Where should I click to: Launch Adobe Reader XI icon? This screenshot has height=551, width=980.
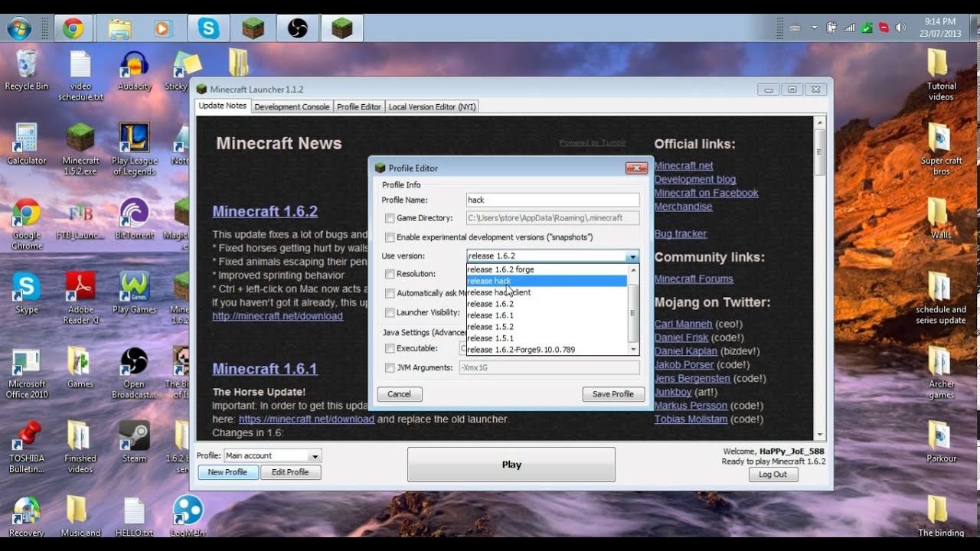(x=80, y=297)
